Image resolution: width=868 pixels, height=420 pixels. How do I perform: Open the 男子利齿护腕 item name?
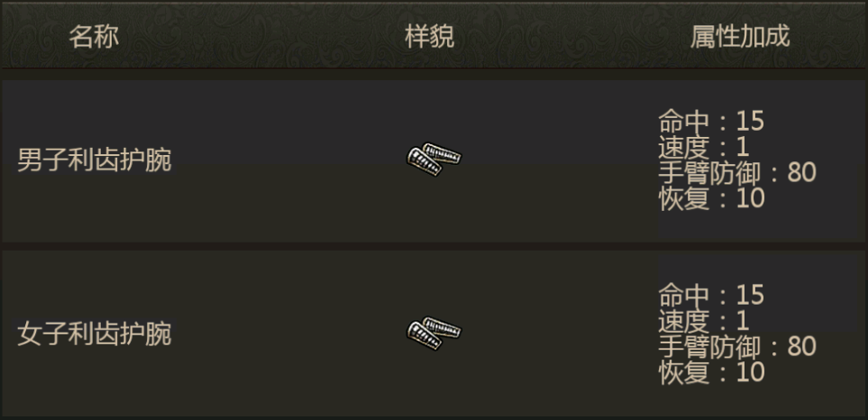point(94,160)
